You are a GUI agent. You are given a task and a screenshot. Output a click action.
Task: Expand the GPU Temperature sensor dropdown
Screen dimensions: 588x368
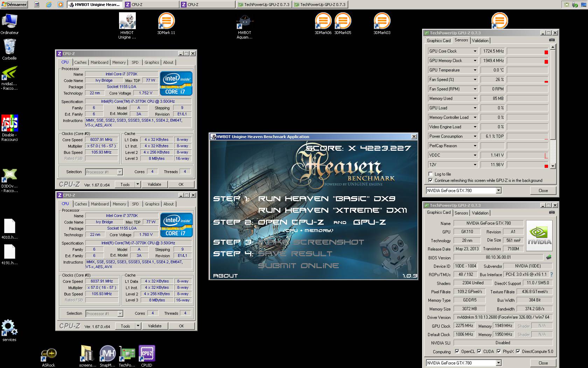tap(475, 70)
